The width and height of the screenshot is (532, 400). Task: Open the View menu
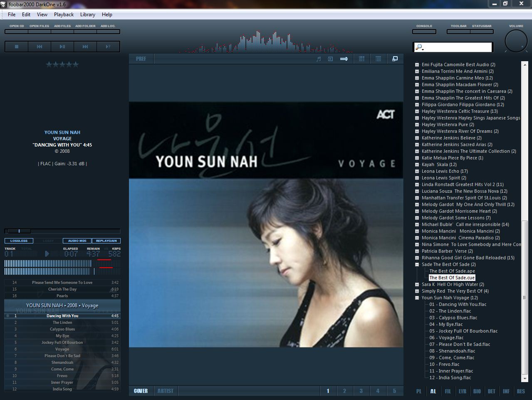pos(42,15)
